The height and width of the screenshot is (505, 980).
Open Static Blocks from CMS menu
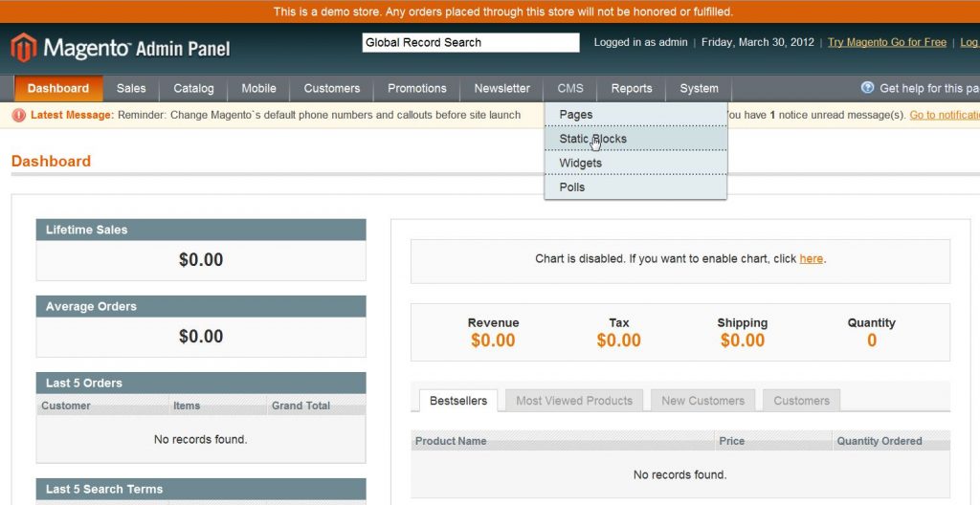point(592,139)
